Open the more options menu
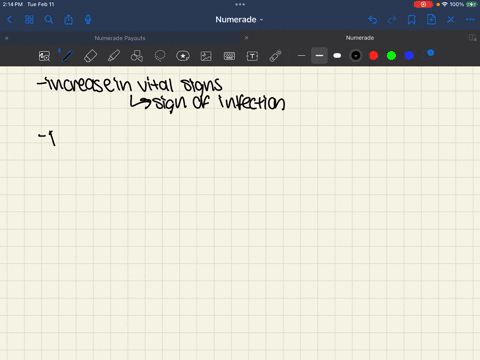This screenshot has height=360, width=480. tap(470, 20)
